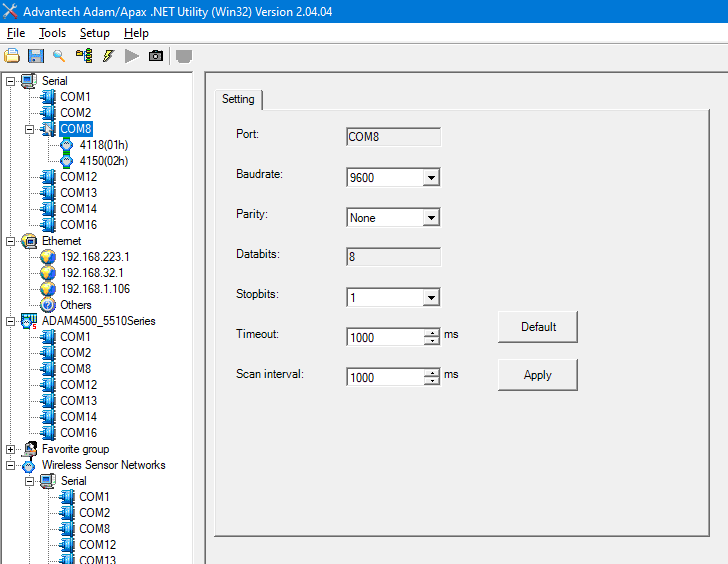Open the Tools menu
This screenshot has height=564, width=728.
(x=52, y=33)
